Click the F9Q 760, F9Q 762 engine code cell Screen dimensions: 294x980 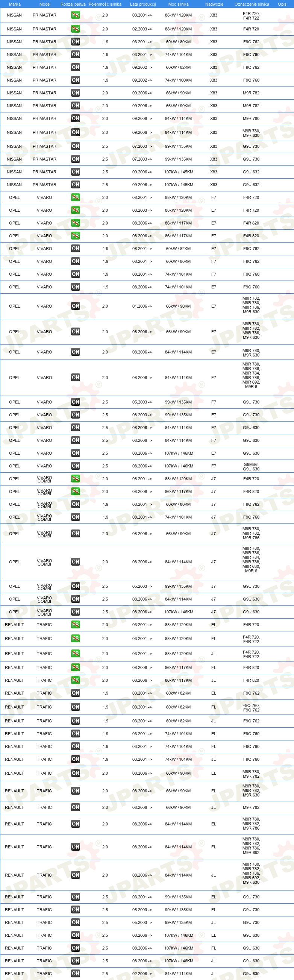tap(251, 708)
